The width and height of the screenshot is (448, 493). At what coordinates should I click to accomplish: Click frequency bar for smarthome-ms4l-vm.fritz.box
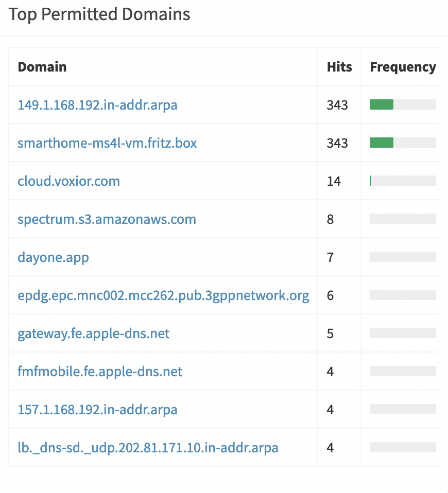pos(403,143)
